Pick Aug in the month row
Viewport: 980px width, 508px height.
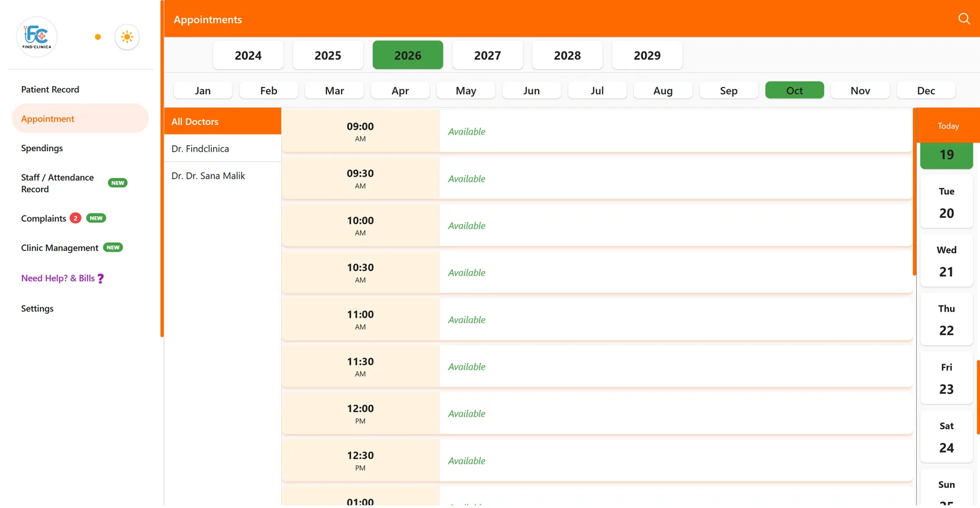click(663, 91)
